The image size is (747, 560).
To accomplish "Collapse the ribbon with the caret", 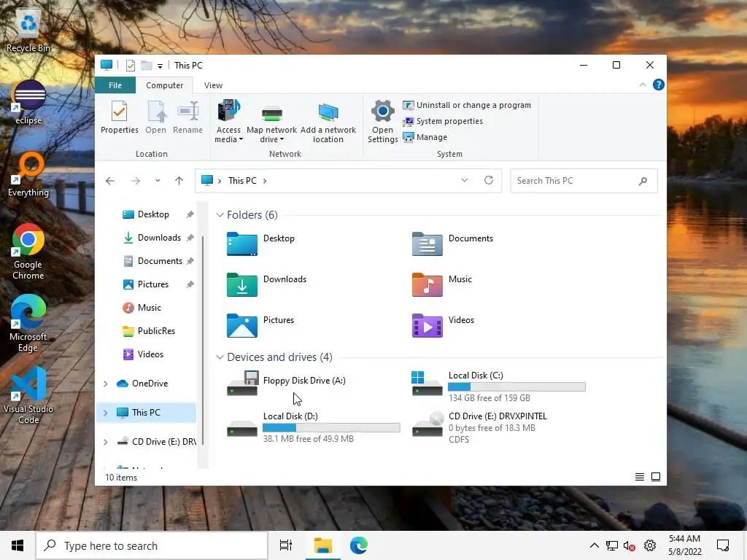I will tap(642, 85).
